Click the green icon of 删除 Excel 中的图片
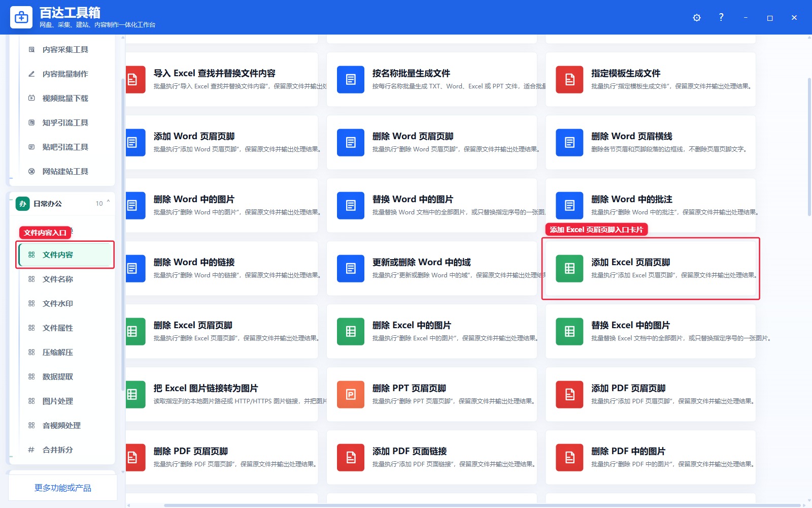Viewport: 812px width, 508px height. coord(351,332)
